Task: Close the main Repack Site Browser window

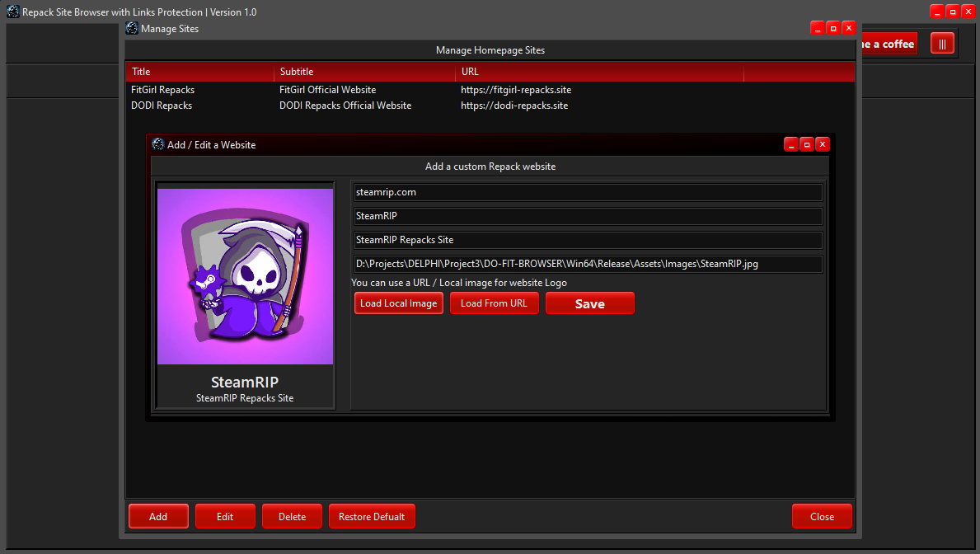Action: pos(968,12)
